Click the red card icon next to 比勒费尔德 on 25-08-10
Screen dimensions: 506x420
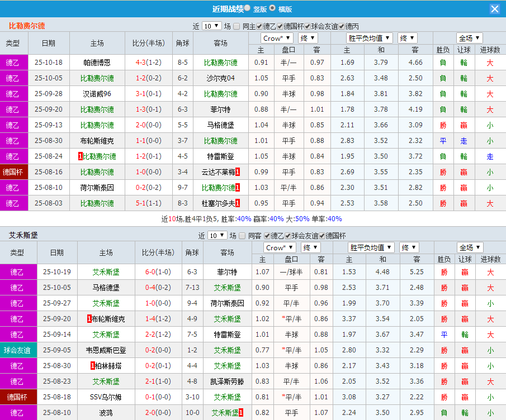point(237,187)
